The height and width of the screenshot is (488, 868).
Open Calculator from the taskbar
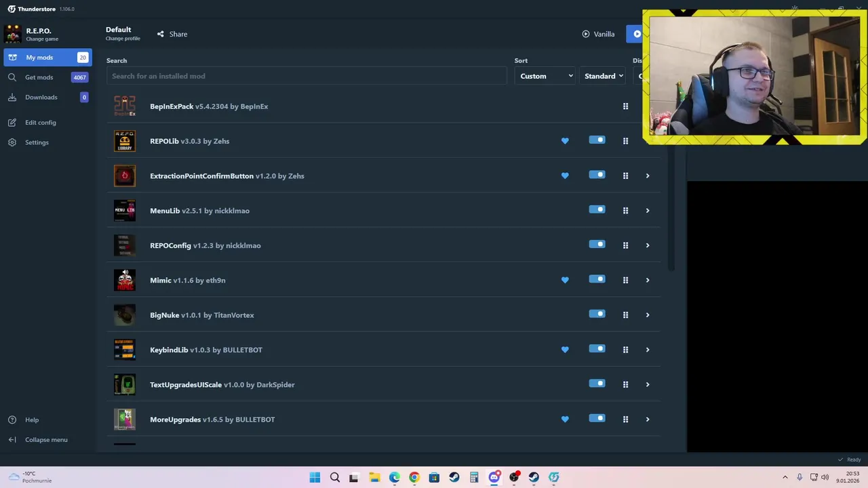point(474,477)
